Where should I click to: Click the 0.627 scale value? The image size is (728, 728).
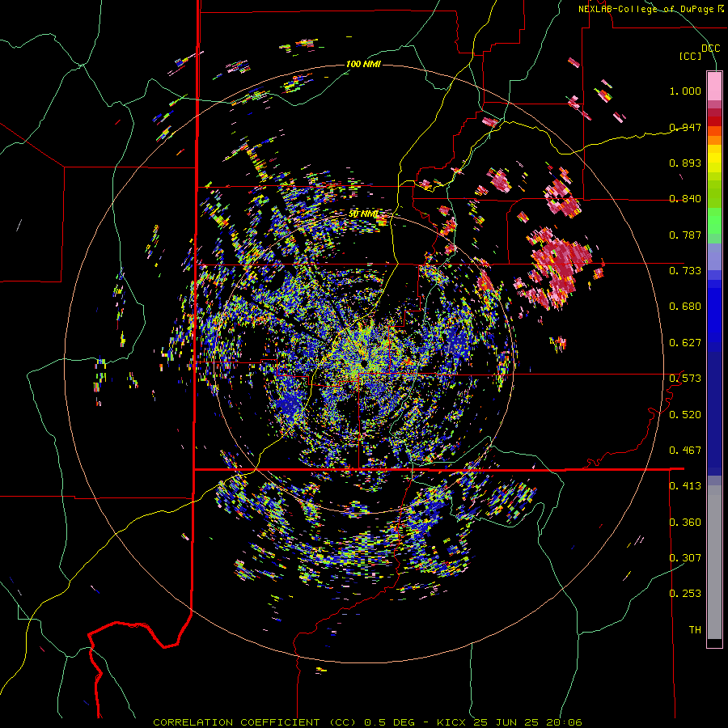pos(685,343)
